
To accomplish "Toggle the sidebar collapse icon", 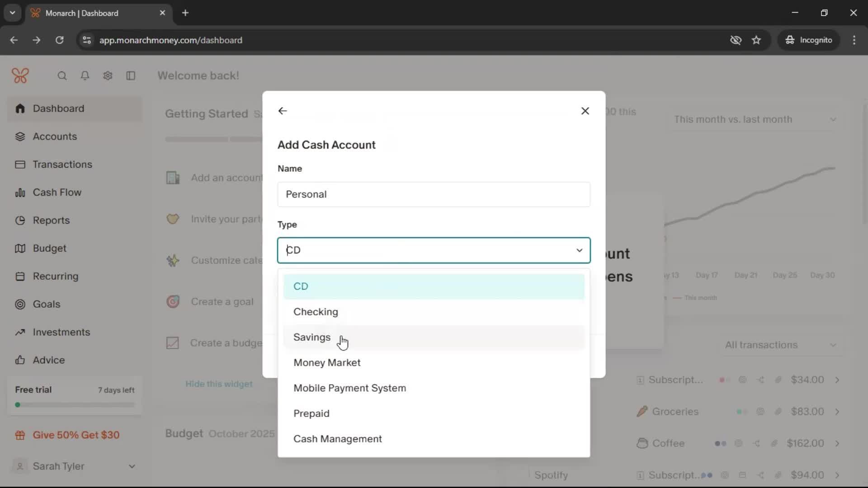I will pos(131,76).
